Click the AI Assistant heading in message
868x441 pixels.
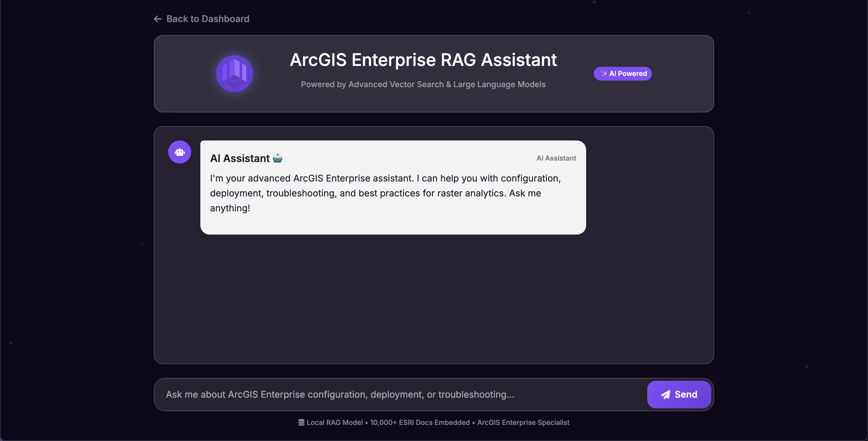pyautogui.click(x=240, y=158)
